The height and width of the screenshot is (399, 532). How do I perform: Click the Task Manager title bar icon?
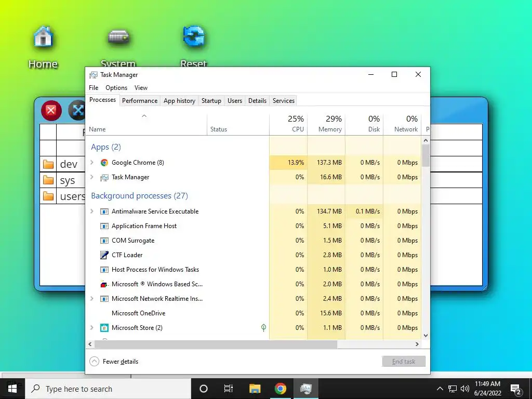pos(94,75)
